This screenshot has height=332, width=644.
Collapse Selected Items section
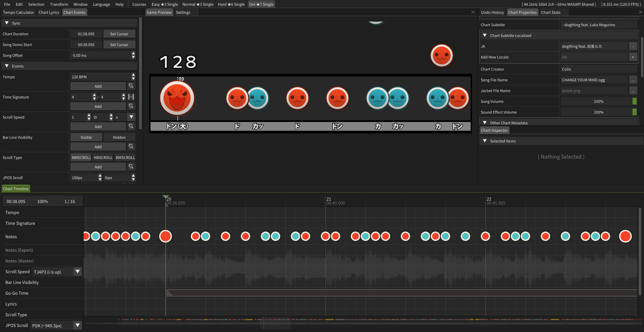click(x=485, y=141)
